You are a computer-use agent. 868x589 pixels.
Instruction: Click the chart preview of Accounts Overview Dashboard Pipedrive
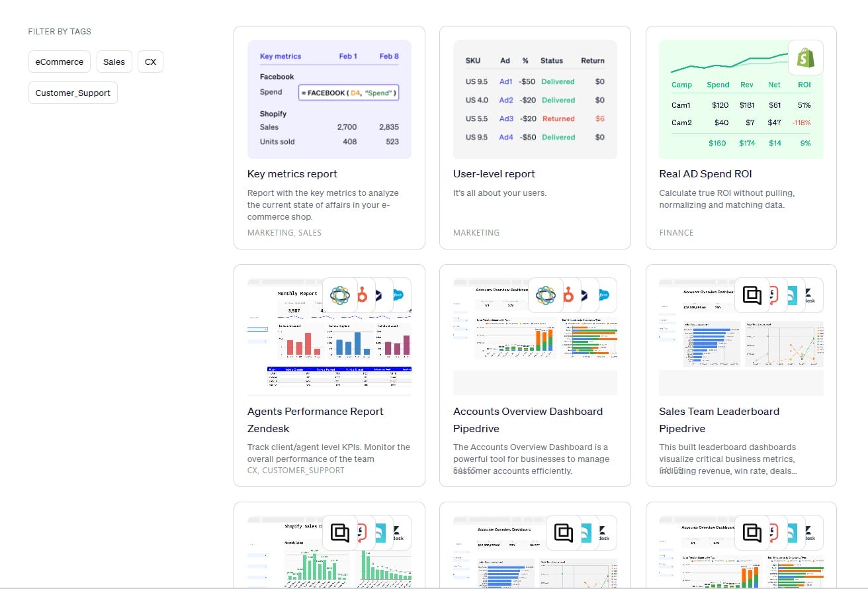(535, 337)
